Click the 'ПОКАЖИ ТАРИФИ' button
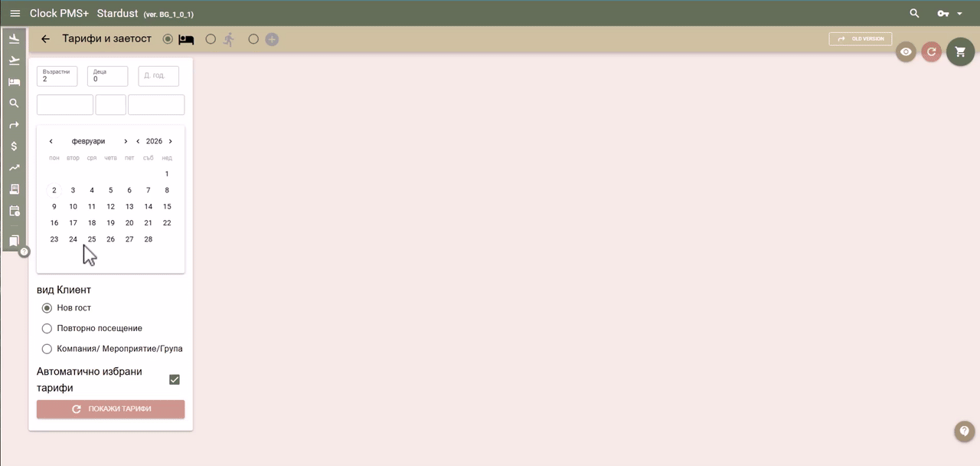Screen dimensions: 980x466 (110, 409)
